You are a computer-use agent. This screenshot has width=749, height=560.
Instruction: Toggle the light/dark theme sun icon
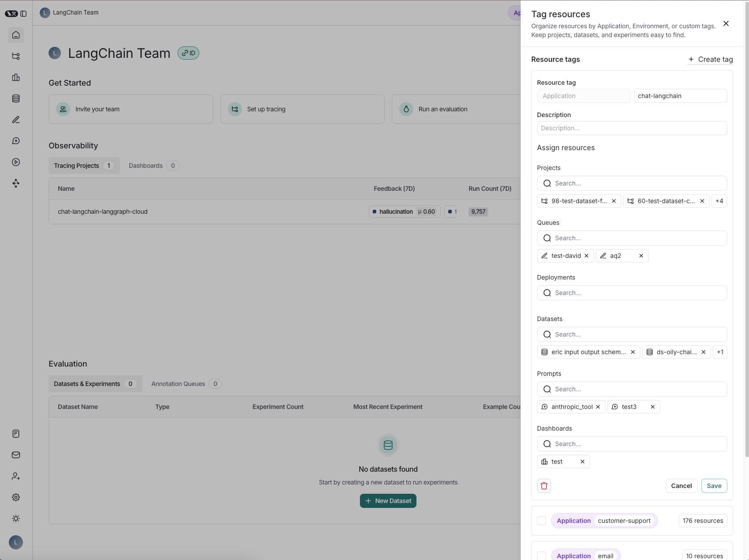pos(16,518)
